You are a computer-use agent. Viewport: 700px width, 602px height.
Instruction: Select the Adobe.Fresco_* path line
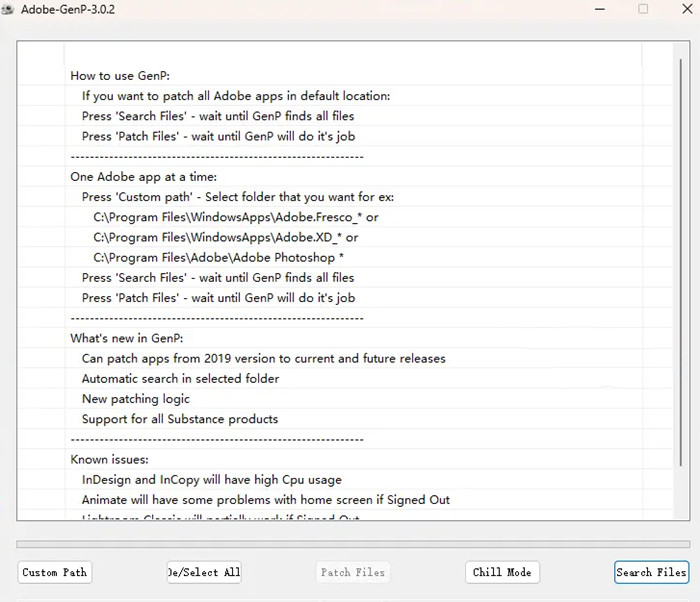click(x=236, y=217)
